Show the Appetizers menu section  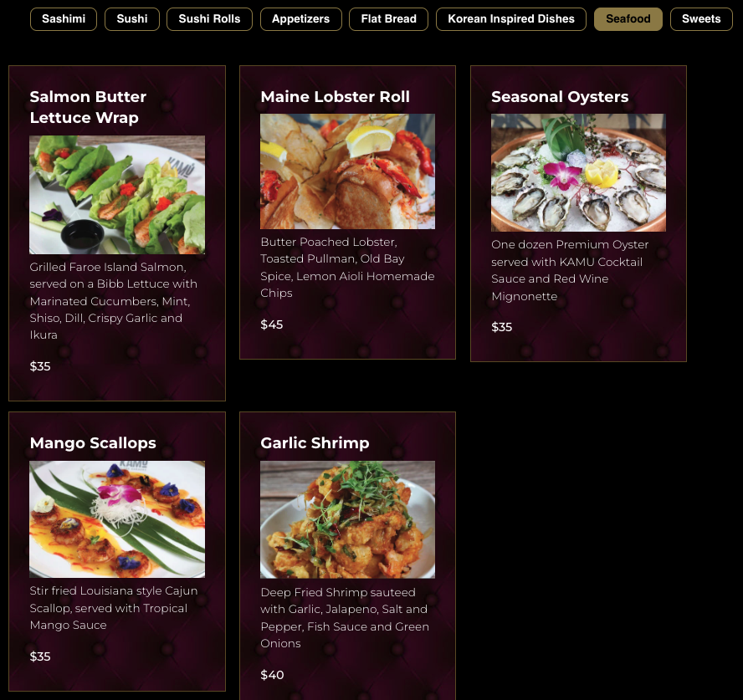(x=301, y=19)
